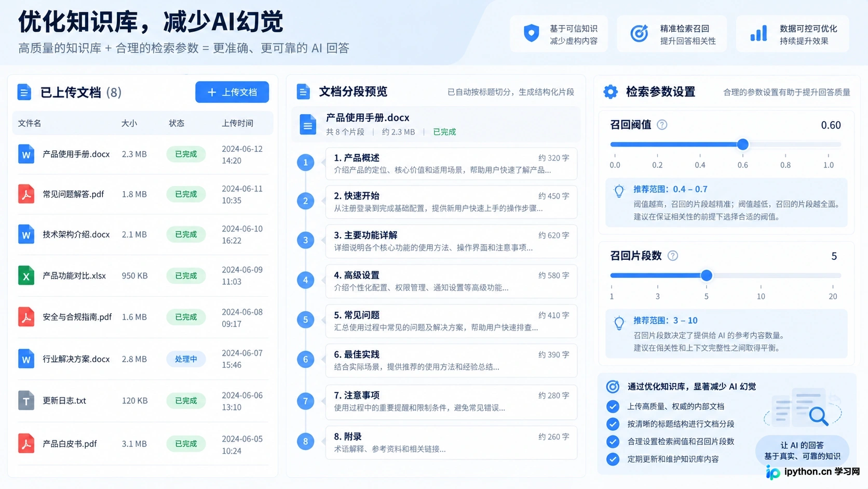Click step marker 5 in the segment timeline
Viewport: 868px width, 489px height.
pyautogui.click(x=305, y=320)
